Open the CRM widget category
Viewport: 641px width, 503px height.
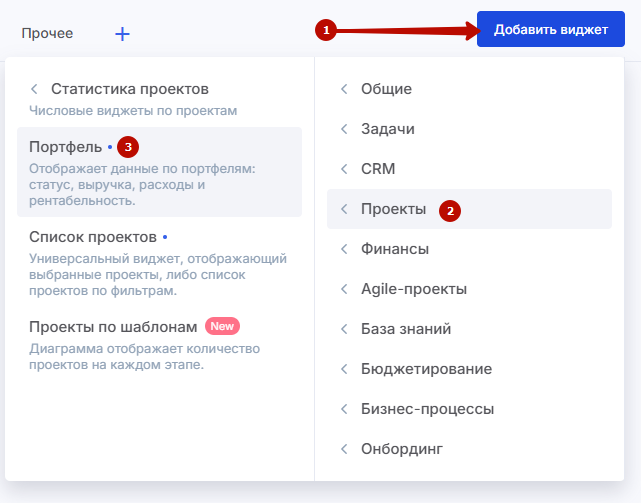pyautogui.click(x=379, y=169)
